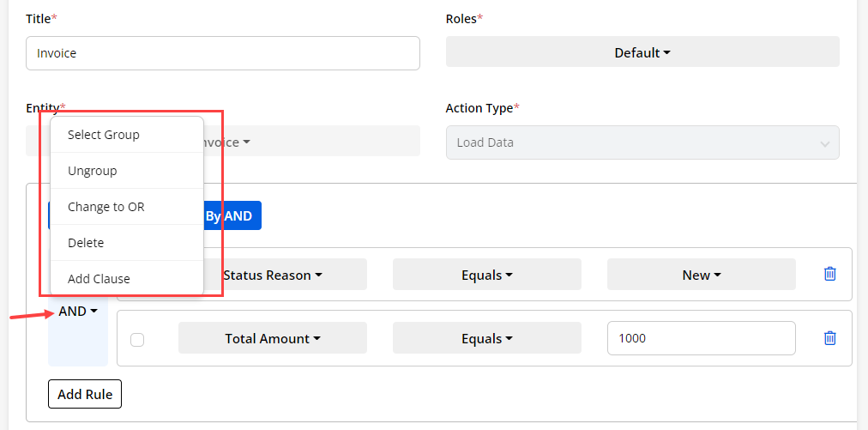Tick the checkbox beside Total Amount rule

(x=137, y=340)
